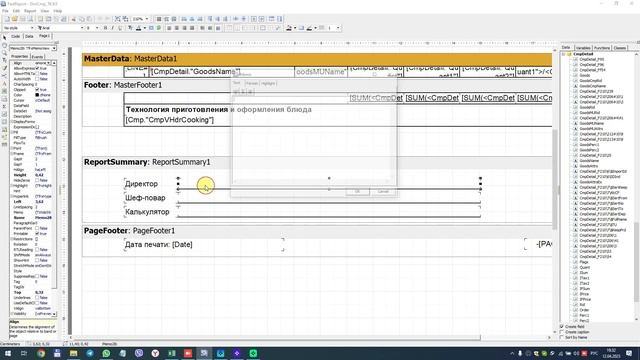640x360 pixels.
Task: Select the 'Директор' text object
Action: tap(141, 184)
